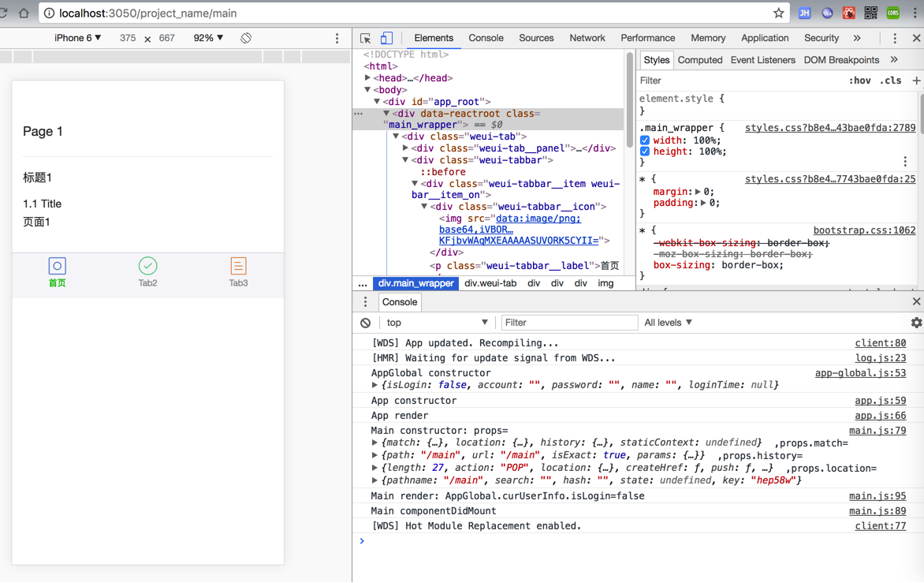This screenshot has width=924, height=583.
Task: Switch to the Network tab
Action: [587, 38]
